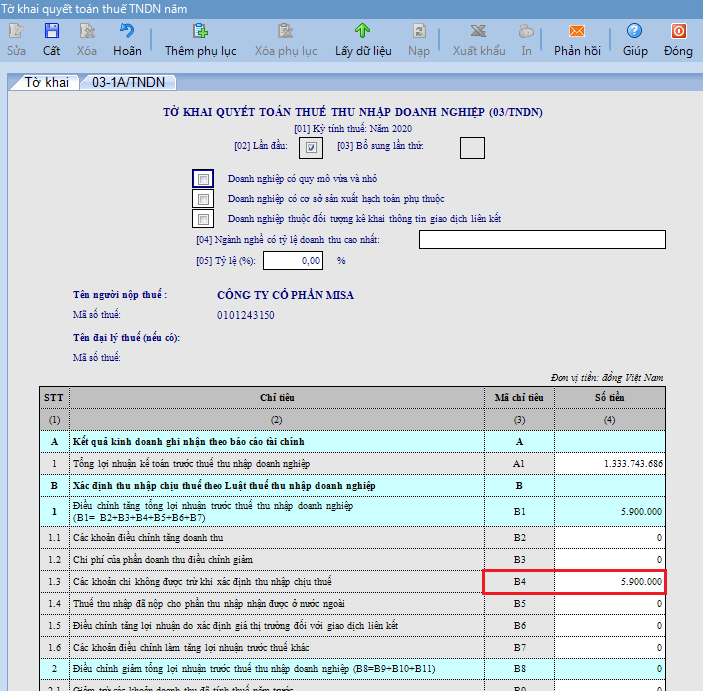
Task: Click section B 'Xác định thu nhập chịu thuế' row
Action: pyautogui.click(x=352, y=486)
